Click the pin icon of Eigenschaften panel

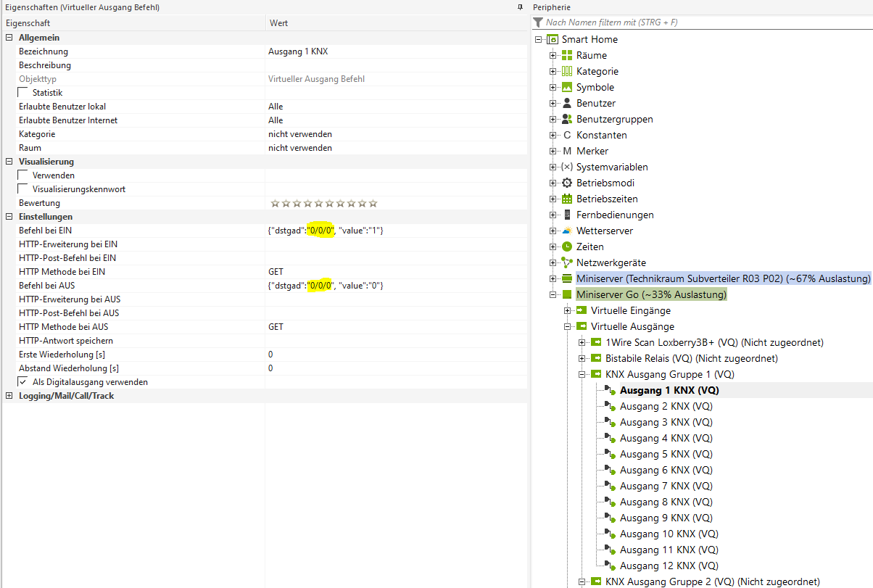pos(520,7)
